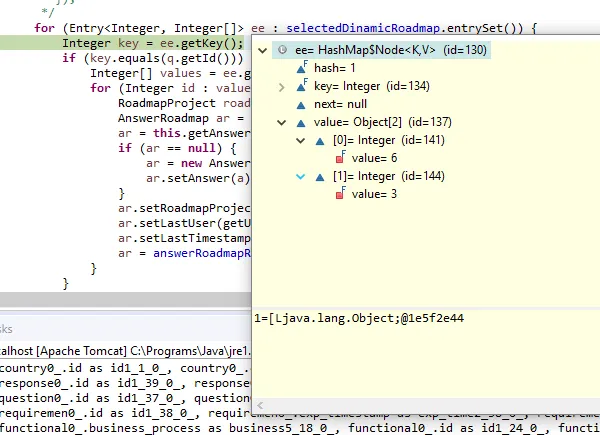Click the triangle icon beside next= null
600x435 pixels.
301,105
